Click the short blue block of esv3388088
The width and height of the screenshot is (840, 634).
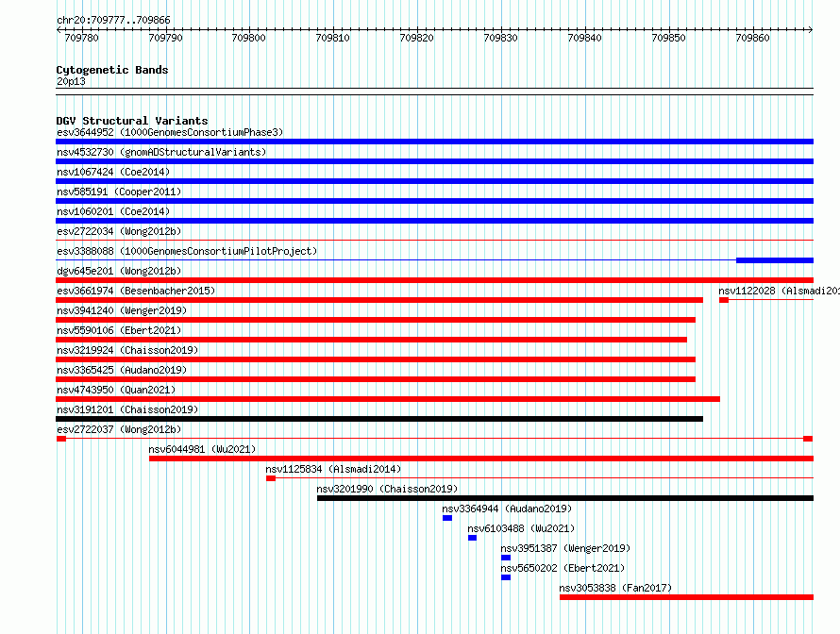click(775, 260)
